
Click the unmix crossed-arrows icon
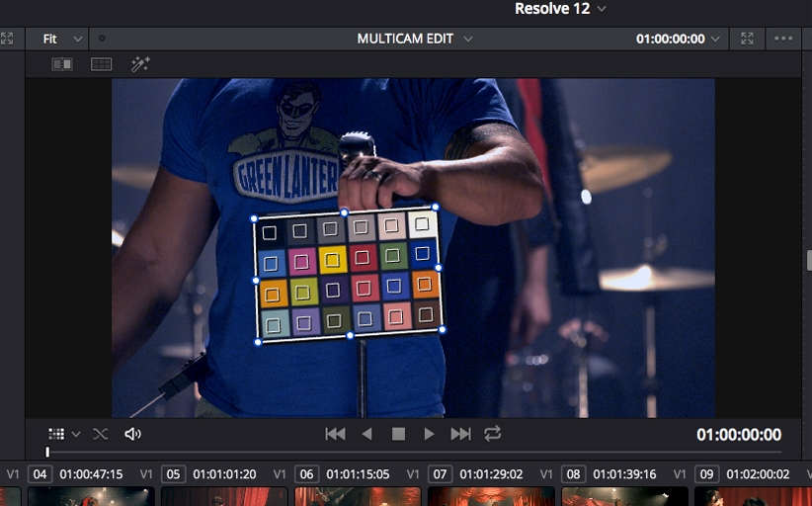tap(101, 434)
